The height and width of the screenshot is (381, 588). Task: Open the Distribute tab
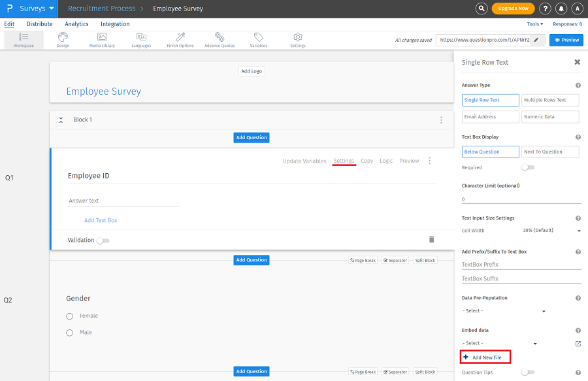40,24
